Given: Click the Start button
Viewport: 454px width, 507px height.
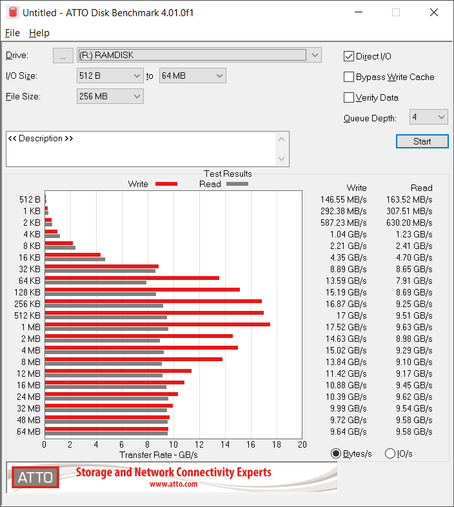Looking at the screenshot, I should click(422, 141).
